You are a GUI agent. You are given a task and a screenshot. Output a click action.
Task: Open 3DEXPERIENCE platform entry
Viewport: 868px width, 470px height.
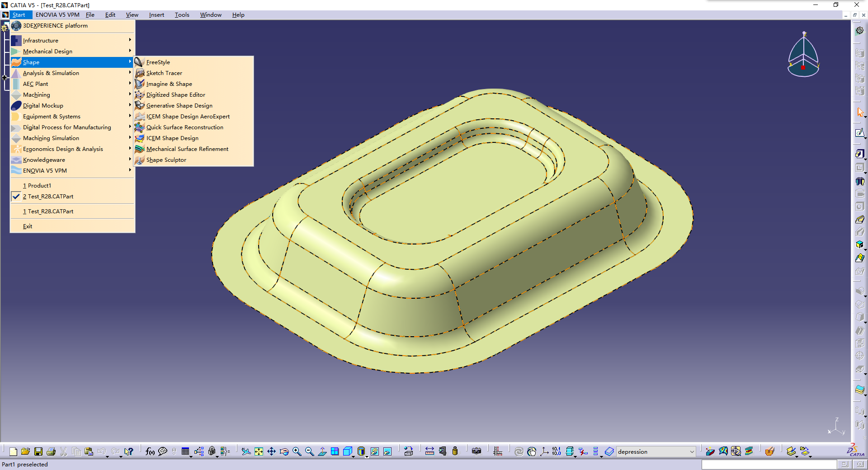[x=72, y=26]
